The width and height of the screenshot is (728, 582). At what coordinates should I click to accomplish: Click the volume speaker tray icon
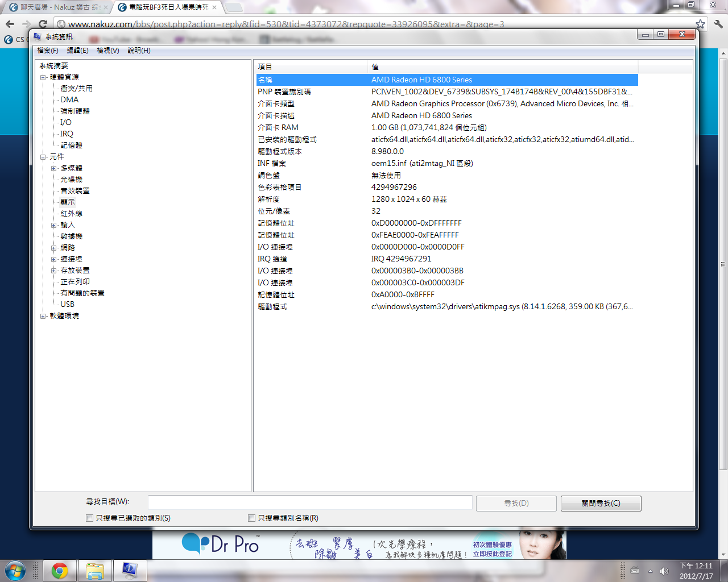(664, 571)
